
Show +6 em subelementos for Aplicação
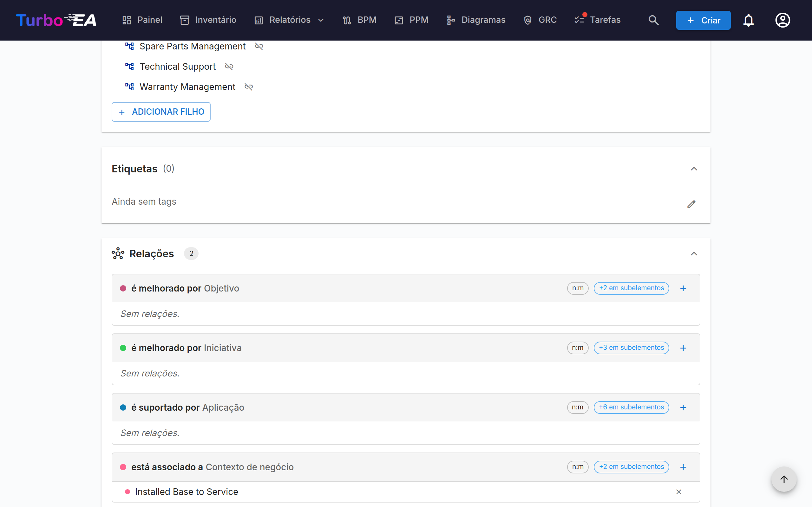click(631, 408)
